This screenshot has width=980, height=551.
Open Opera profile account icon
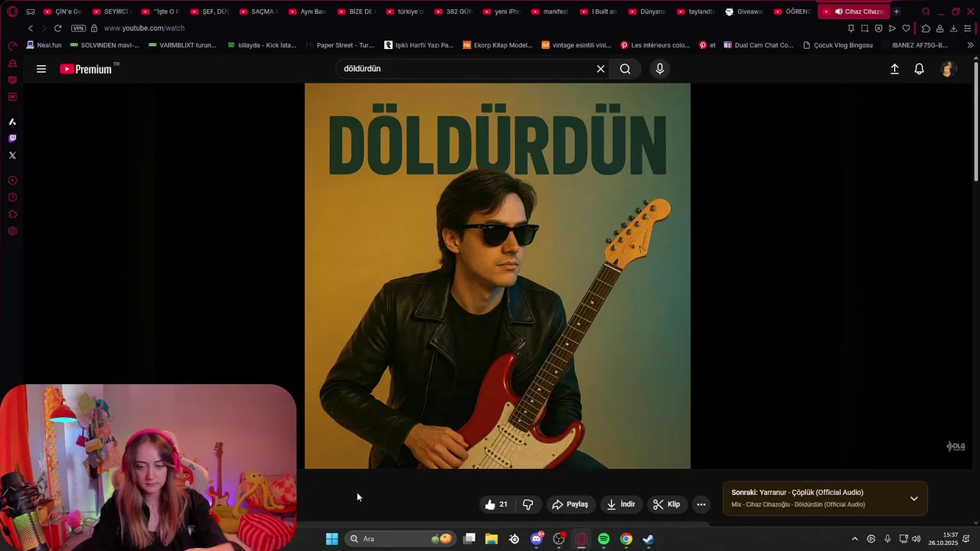[939, 28]
